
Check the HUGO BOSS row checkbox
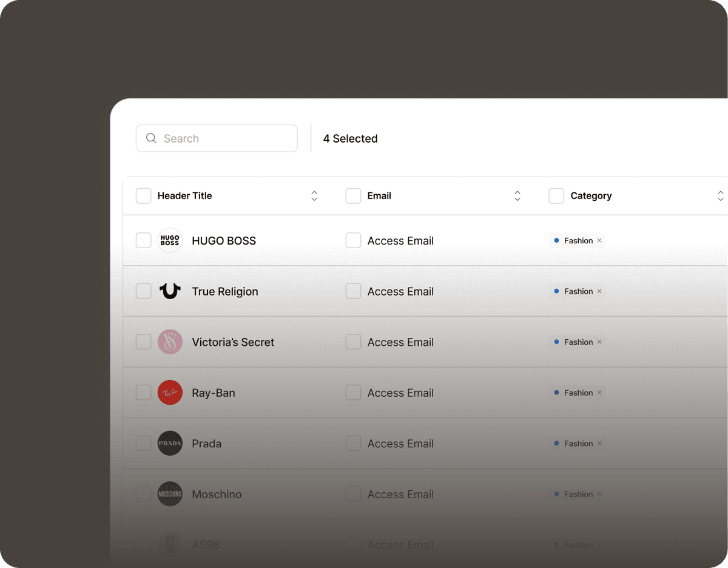point(143,241)
